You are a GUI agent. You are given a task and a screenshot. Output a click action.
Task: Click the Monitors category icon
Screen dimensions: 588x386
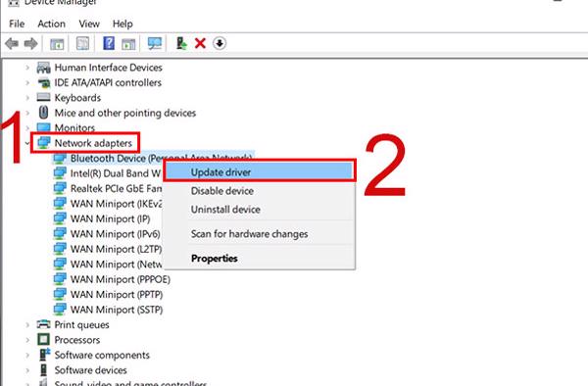coord(43,127)
